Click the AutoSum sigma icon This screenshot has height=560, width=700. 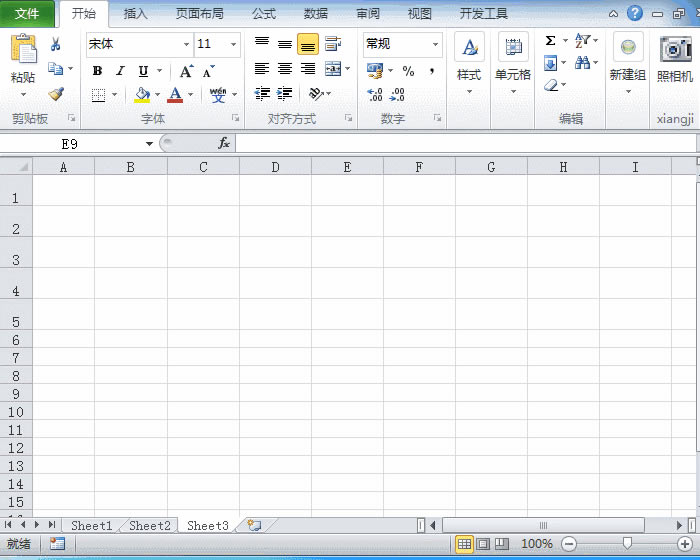tap(551, 41)
